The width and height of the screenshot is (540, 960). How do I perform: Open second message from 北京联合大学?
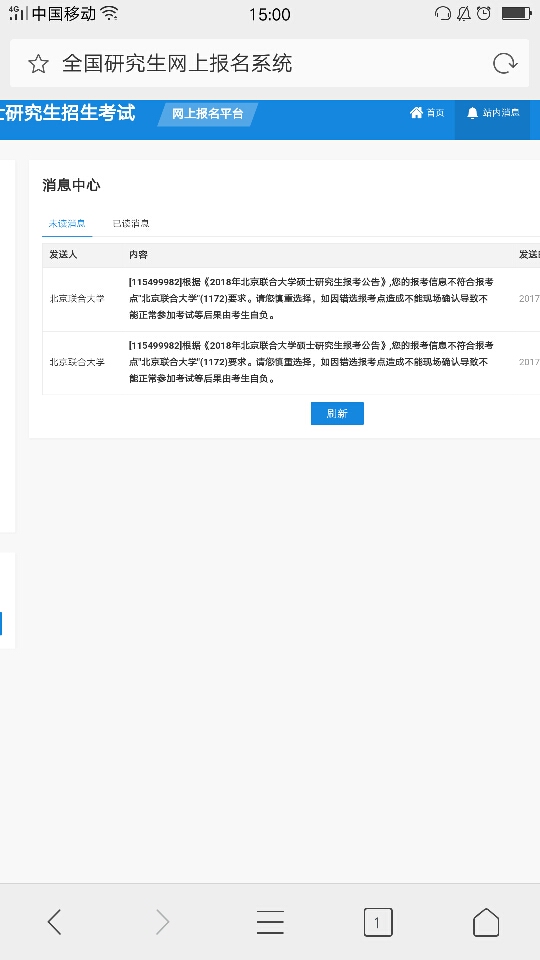point(291,362)
